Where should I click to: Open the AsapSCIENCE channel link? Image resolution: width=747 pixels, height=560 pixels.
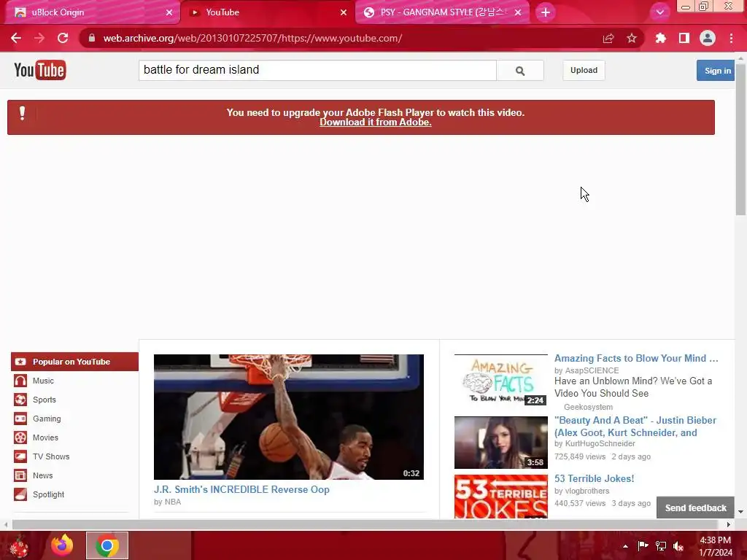(592, 370)
